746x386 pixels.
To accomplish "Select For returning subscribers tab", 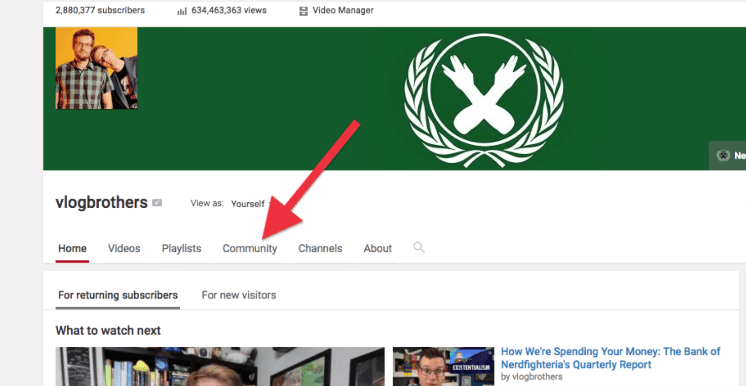I will [118, 295].
